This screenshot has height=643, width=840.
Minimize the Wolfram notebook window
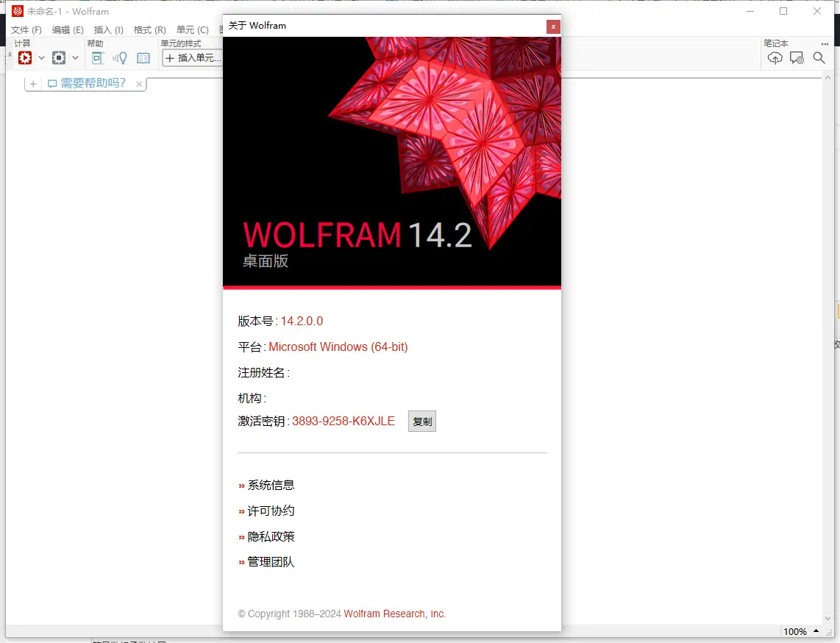pos(750,11)
